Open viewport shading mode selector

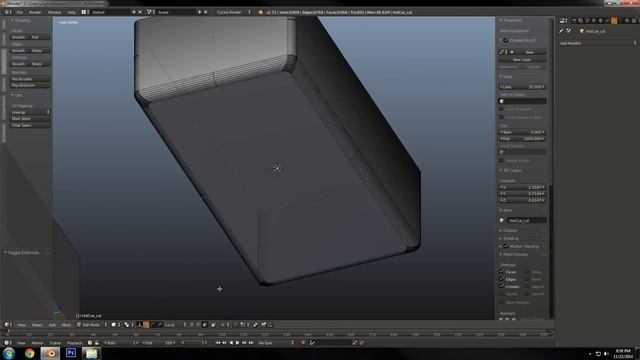pyautogui.click(x=116, y=325)
